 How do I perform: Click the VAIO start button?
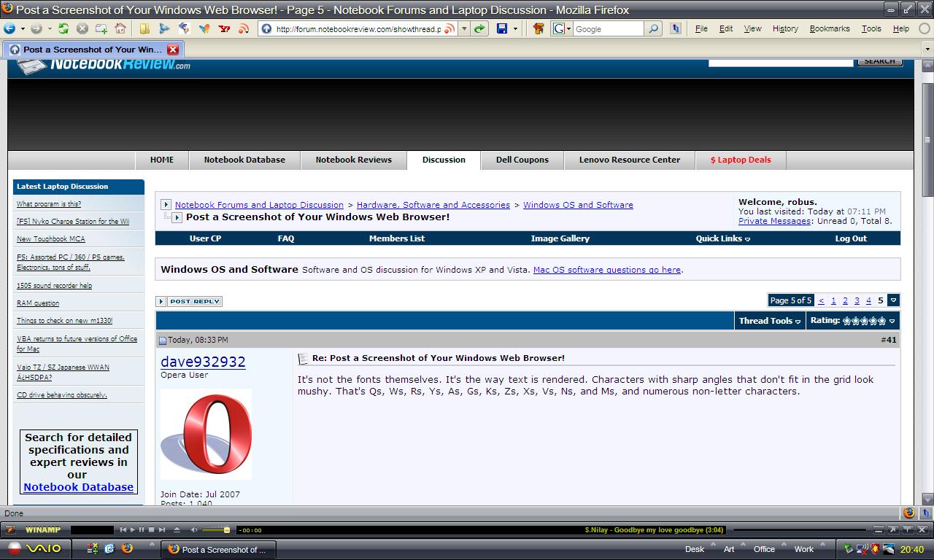[36, 548]
